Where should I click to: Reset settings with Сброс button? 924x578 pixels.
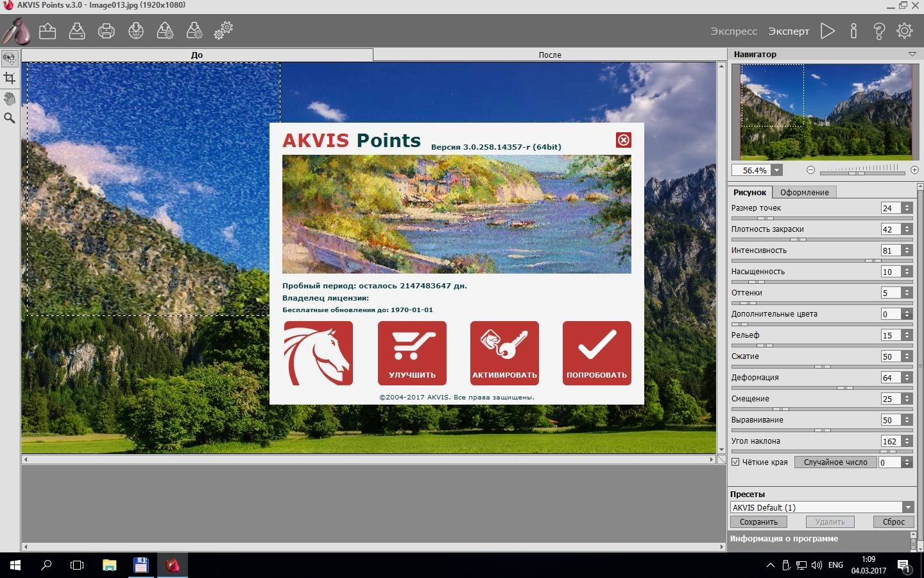pos(893,522)
